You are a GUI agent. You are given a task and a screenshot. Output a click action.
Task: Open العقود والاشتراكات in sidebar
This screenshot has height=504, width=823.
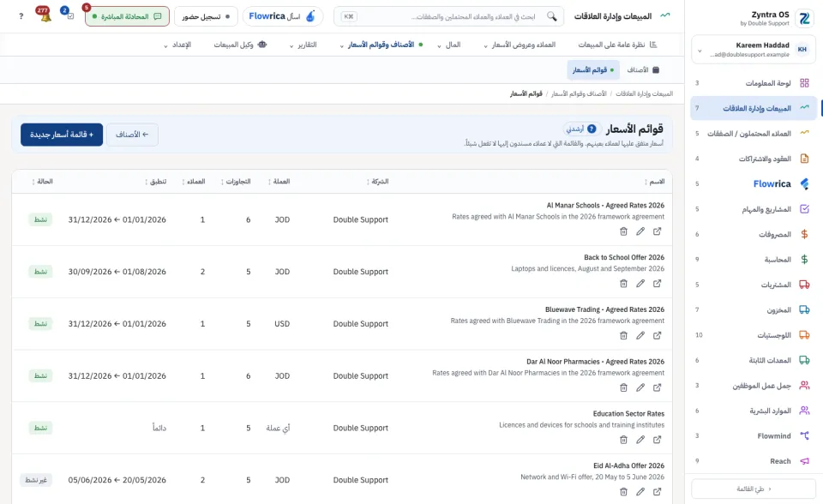[x=753, y=159]
